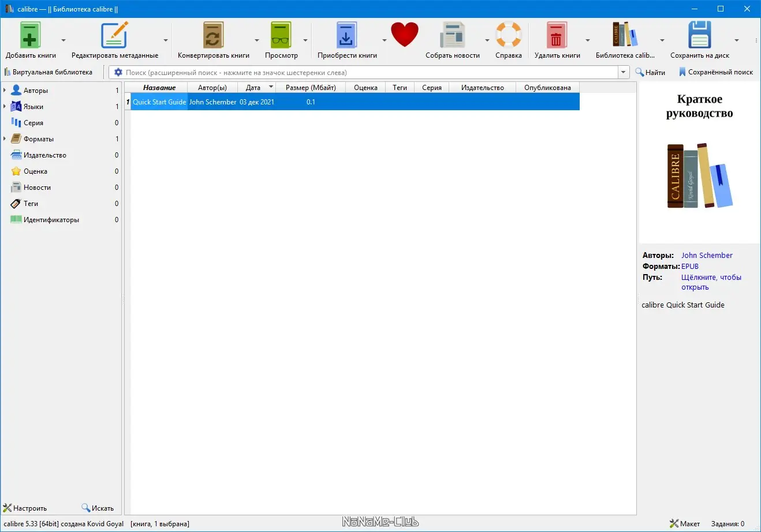Open the dropdown arrow beside Удалить книги
Screen dimensions: 761x532
(x=588, y=40)
